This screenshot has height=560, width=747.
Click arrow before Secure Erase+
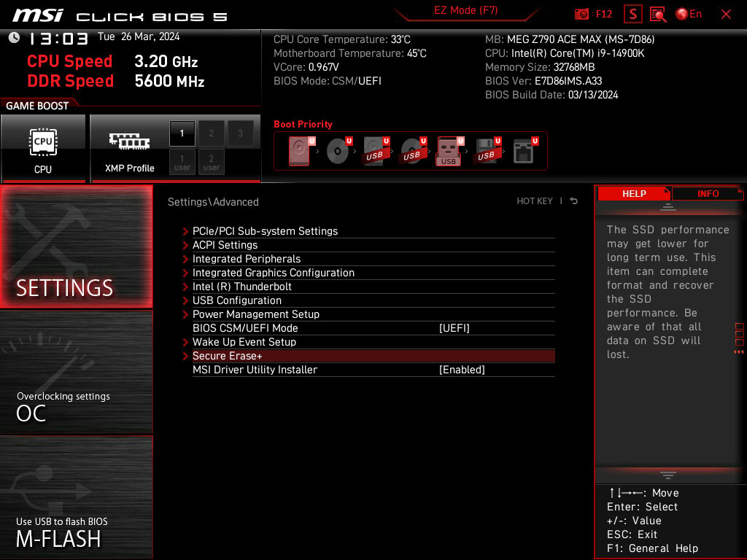coord(185,356)
